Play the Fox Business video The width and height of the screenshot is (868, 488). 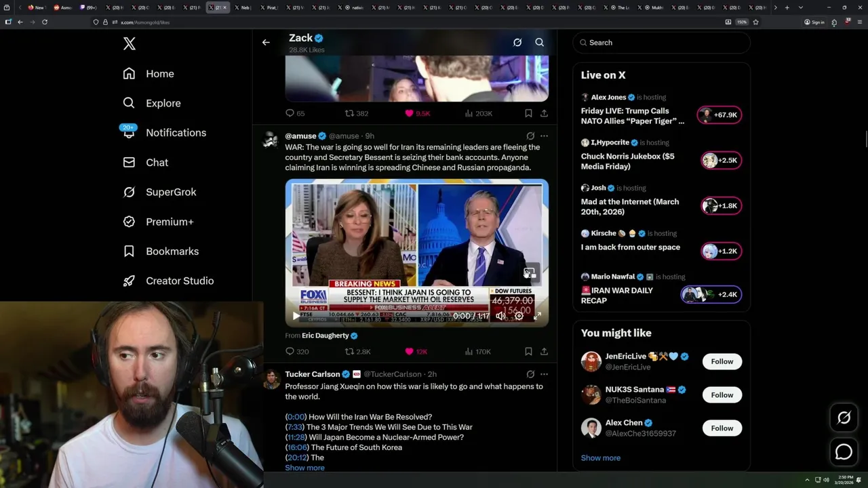(296, 316)
